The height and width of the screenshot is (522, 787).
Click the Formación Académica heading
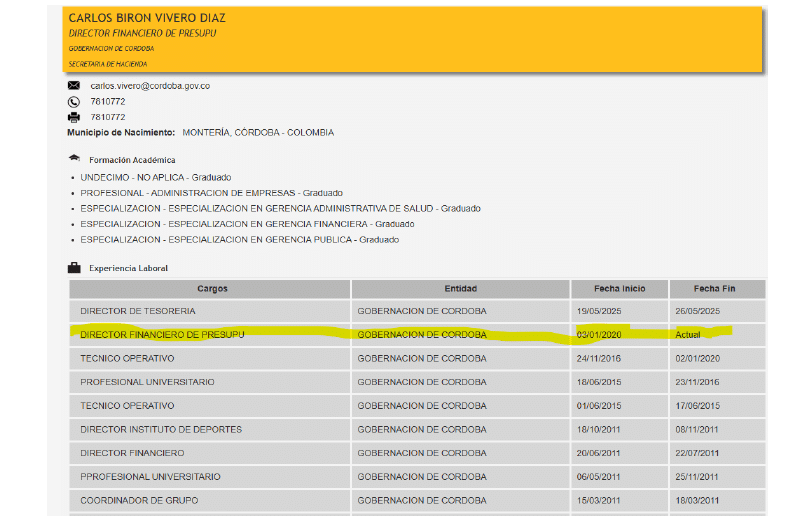(x=132, y=160)
